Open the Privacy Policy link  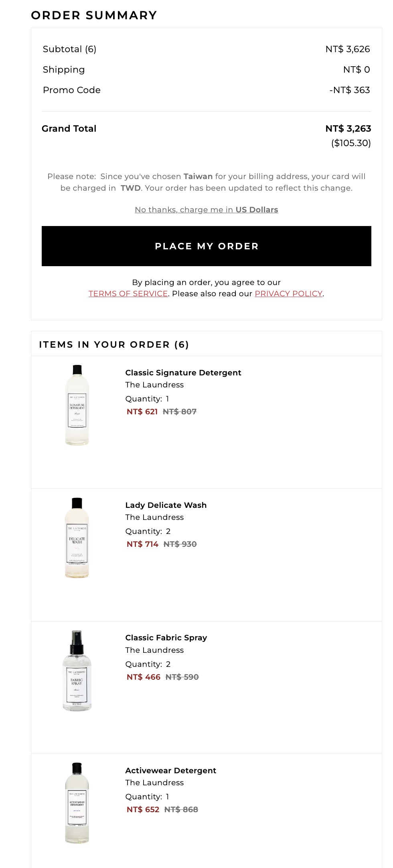coord(288,293)
